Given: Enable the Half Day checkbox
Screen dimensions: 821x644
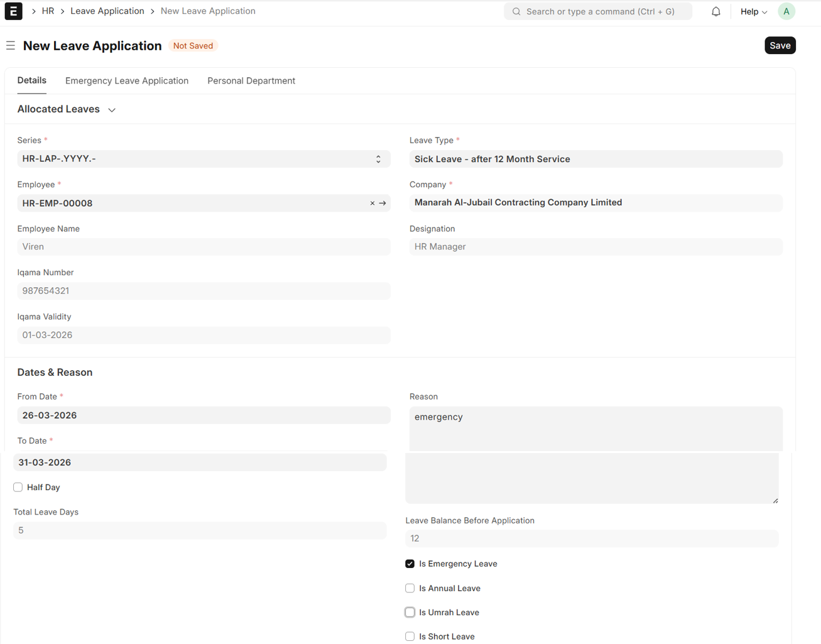Looking at the screenshot, I should 18,488.
